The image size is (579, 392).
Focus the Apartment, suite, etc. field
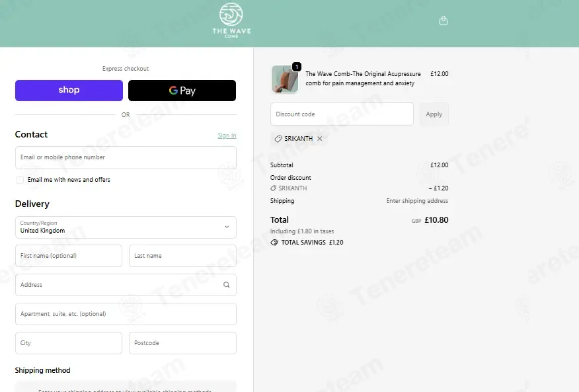(126, 314)
